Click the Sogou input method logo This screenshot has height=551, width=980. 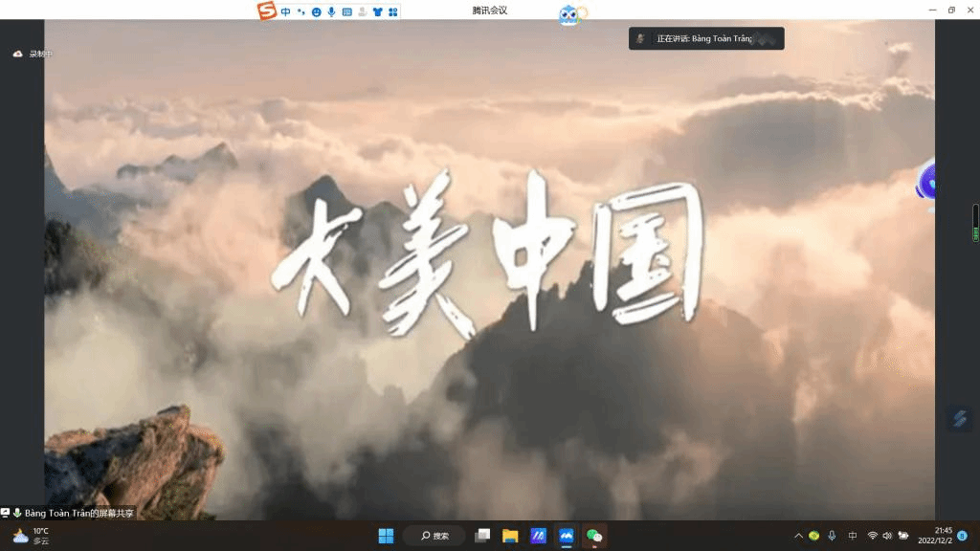coord(266,11)
